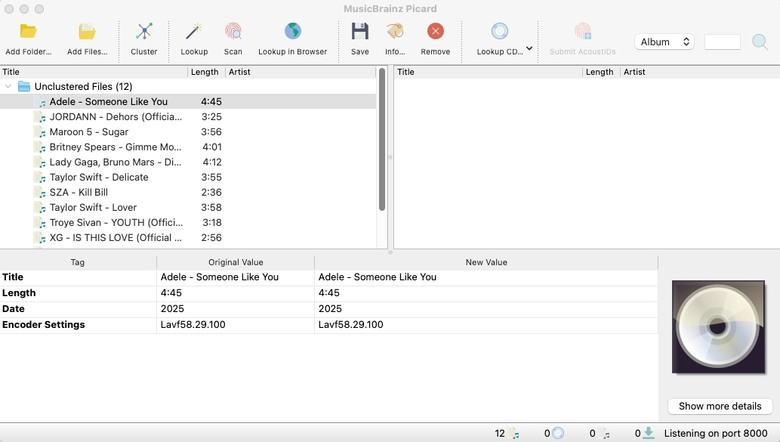Click the Add Folder toolbar icon

pyautogui.click(x=28, y=32)
